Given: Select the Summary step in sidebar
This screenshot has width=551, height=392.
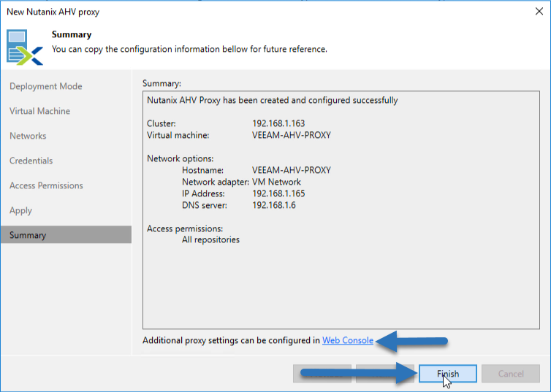Looking at the screenshot, I should [66, 235].
